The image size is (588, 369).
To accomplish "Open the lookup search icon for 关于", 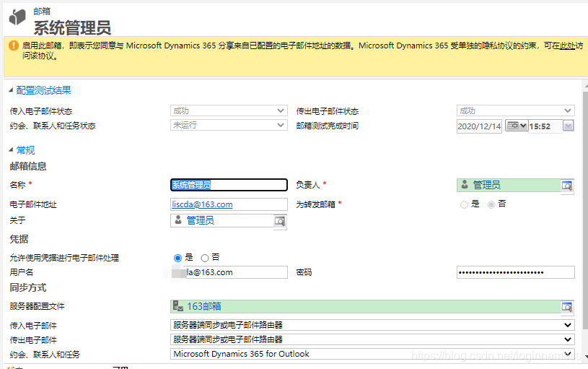I will [x=280, y=221].
